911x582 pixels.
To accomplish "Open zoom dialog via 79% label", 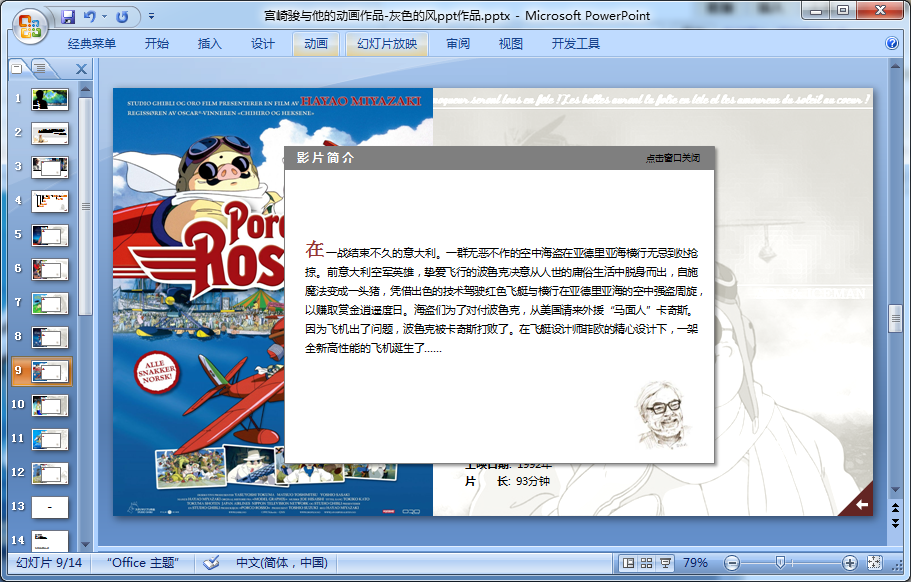I will tap(695, 563).
